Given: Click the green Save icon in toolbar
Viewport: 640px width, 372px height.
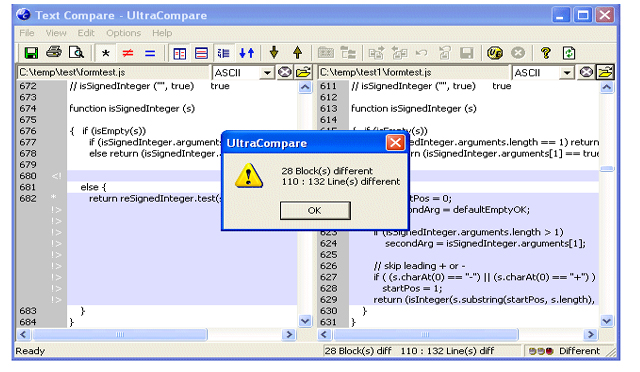Looking at the screenshot, I should point(31,53).
